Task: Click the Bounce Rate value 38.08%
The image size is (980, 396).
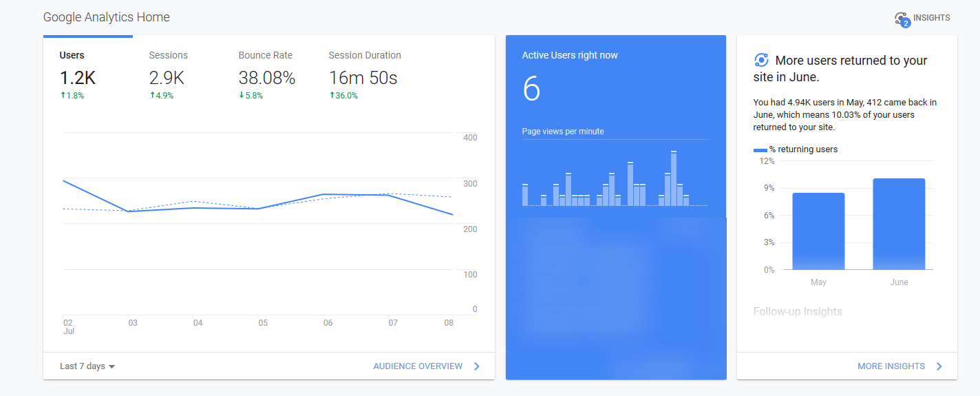Action: (x=267, y=79)
